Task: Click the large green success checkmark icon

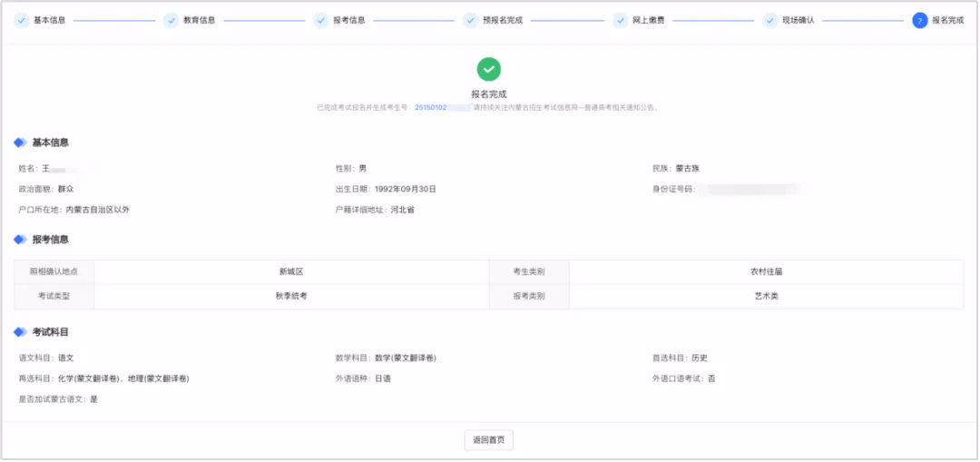Action: [x=489, y=69]
